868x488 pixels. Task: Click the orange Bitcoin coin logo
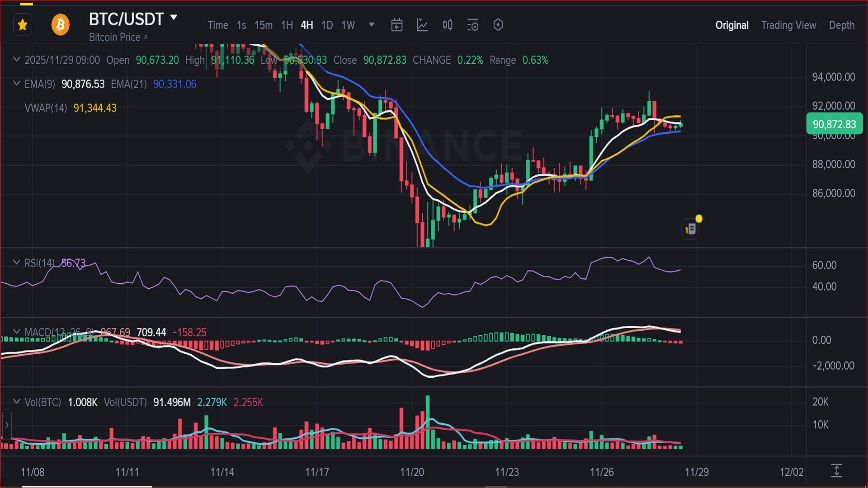tap(60, 25)
